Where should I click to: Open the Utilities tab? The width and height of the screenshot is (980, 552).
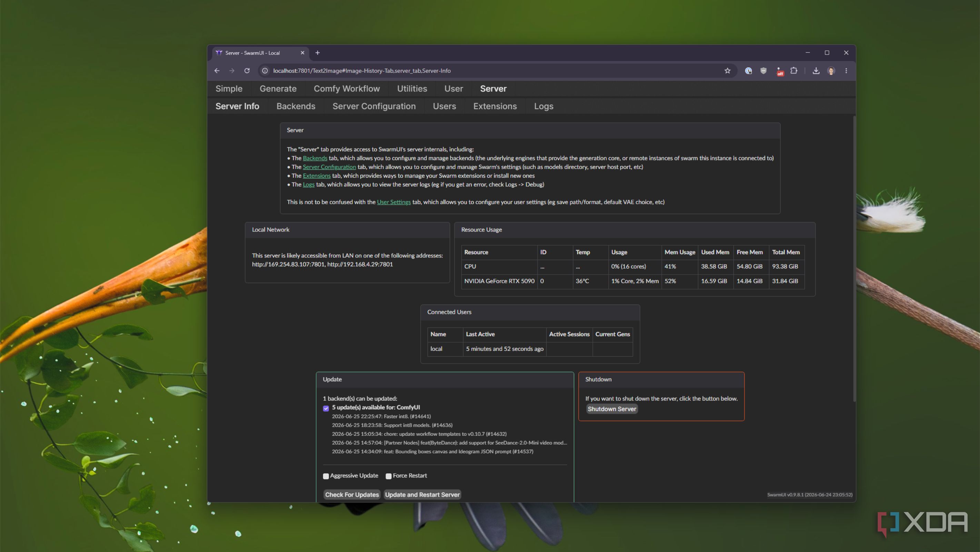click(412, 89)
